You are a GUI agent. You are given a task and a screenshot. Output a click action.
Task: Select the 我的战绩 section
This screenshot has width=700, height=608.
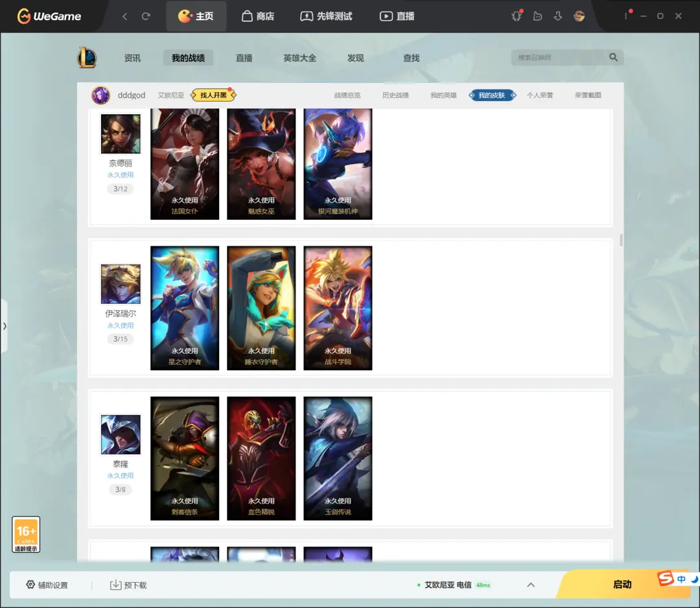tap(188, 58)
